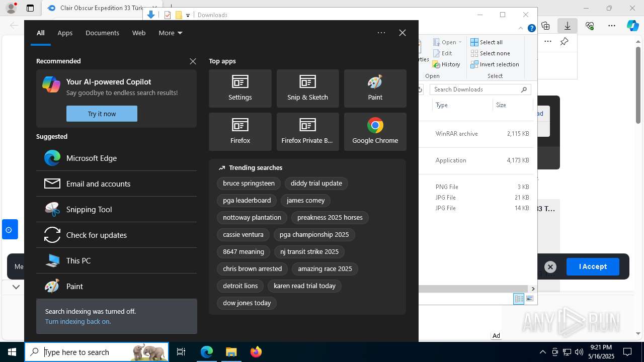Click Try it now for Copilot
Viewport: 644px width, 362px height.
click(x=102, y=114)
